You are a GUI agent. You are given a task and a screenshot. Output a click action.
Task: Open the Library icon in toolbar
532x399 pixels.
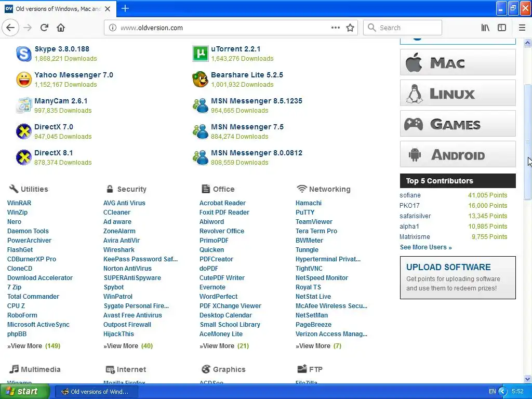coord(485,28)
